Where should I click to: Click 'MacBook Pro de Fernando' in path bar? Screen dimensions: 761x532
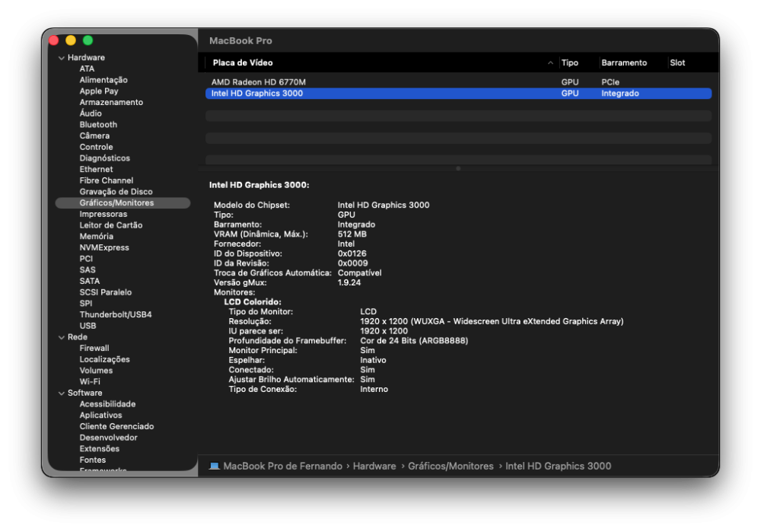(x=283, y=466)
